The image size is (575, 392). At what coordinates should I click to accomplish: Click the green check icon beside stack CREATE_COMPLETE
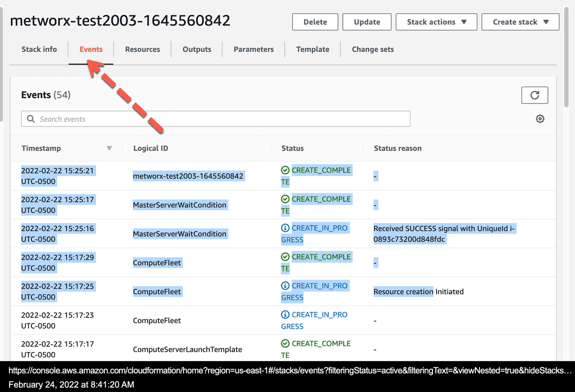285,170
